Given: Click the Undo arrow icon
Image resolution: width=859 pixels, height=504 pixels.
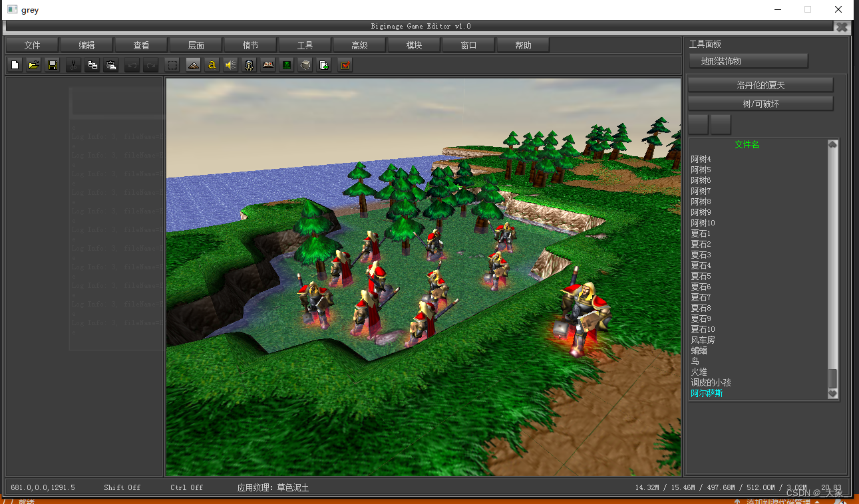Looking at the screenshot, I should 132,65.
